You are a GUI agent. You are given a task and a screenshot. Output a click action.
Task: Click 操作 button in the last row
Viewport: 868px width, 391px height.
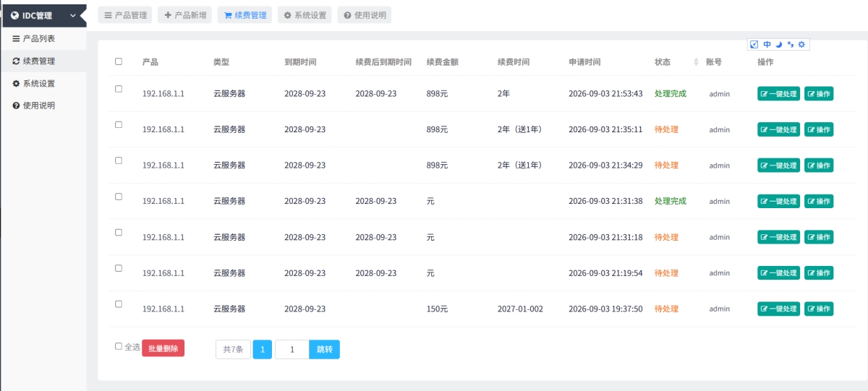coord(819,309)
